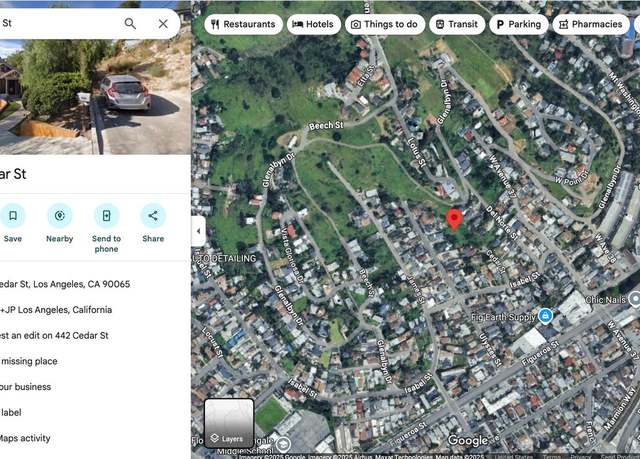Click the Marmion Way street label
Image resolution: width=640 pixels, height=459 pixels.
619,409
